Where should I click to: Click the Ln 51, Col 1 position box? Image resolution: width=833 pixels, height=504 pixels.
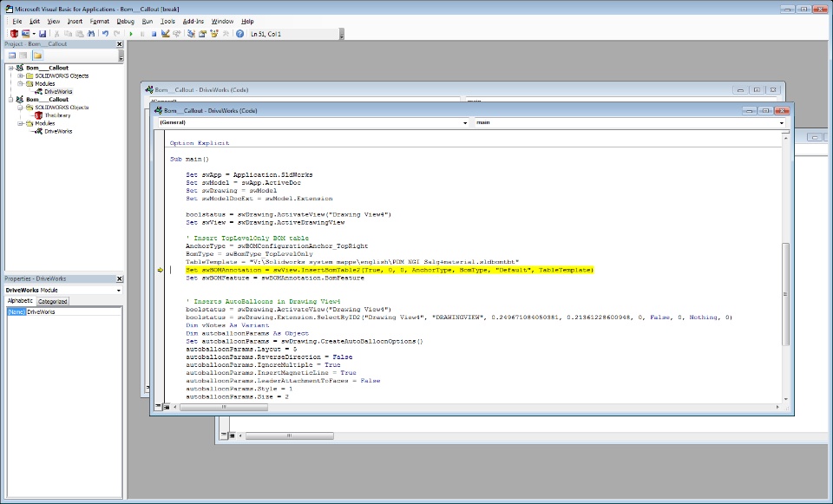(293, 34)
